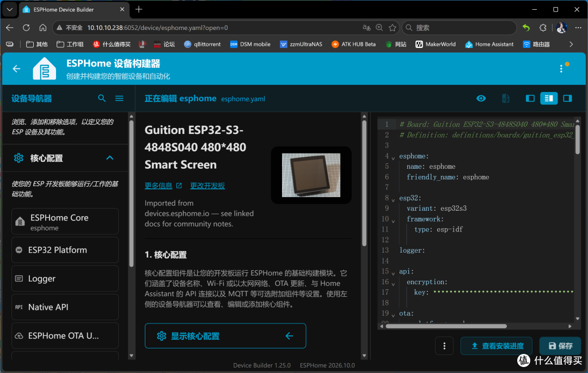This screenshot has width=588, height=373.
Task: Fold the ota block at line 19
Action: [x=393, y=316]
